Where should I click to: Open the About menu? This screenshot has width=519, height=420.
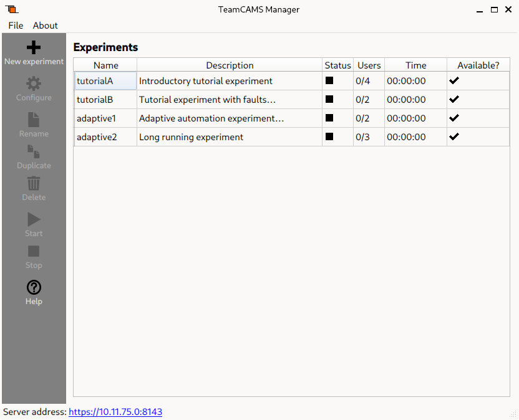(46, 26)
